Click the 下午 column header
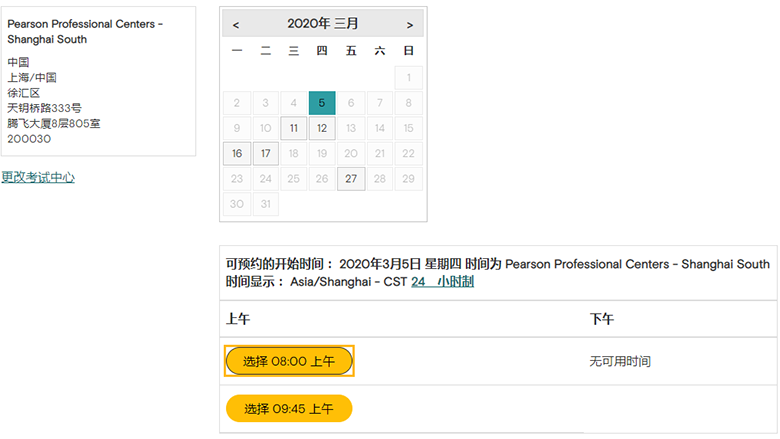780x439 pixels. point(602,319)
